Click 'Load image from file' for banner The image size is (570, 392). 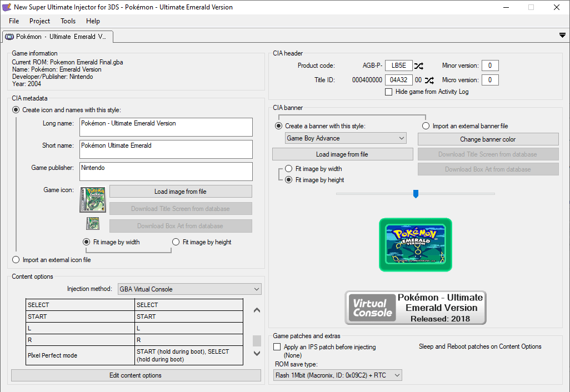pyautogui.click(x=342, y=154)
